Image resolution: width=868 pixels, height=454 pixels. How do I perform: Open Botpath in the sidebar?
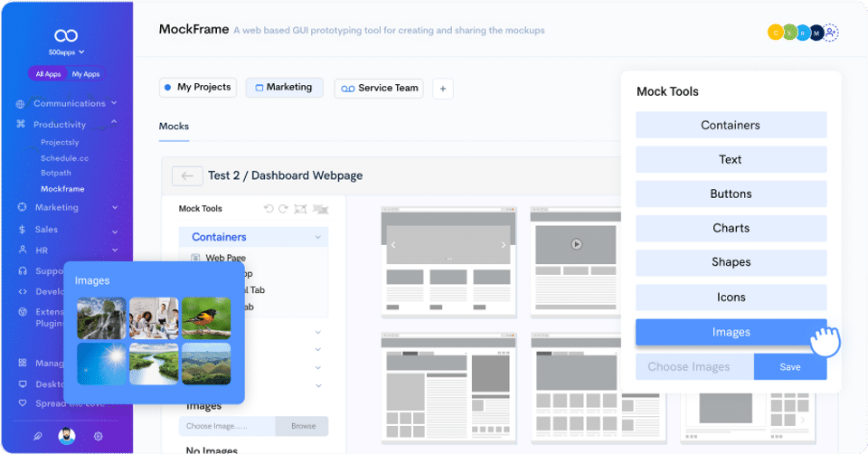coord(55,173)
